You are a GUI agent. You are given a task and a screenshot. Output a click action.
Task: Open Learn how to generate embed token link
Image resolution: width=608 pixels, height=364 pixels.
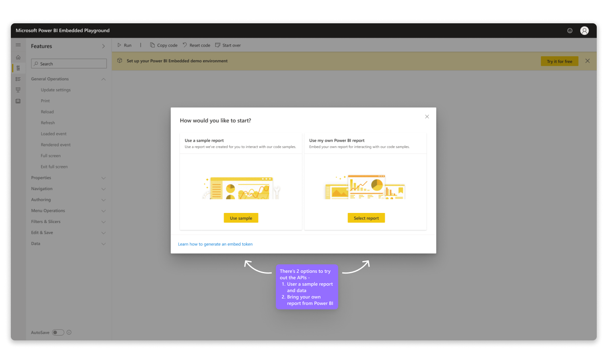tap(215, 244)
